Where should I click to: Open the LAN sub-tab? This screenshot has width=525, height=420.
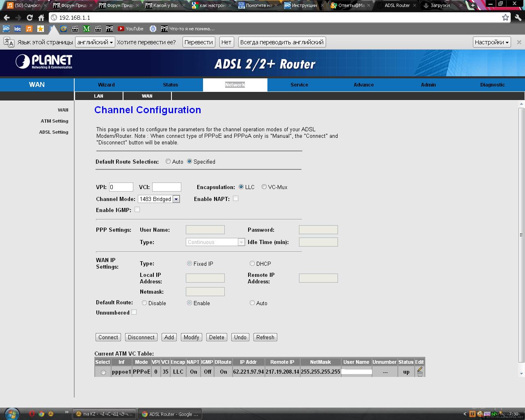coord(98,96)
